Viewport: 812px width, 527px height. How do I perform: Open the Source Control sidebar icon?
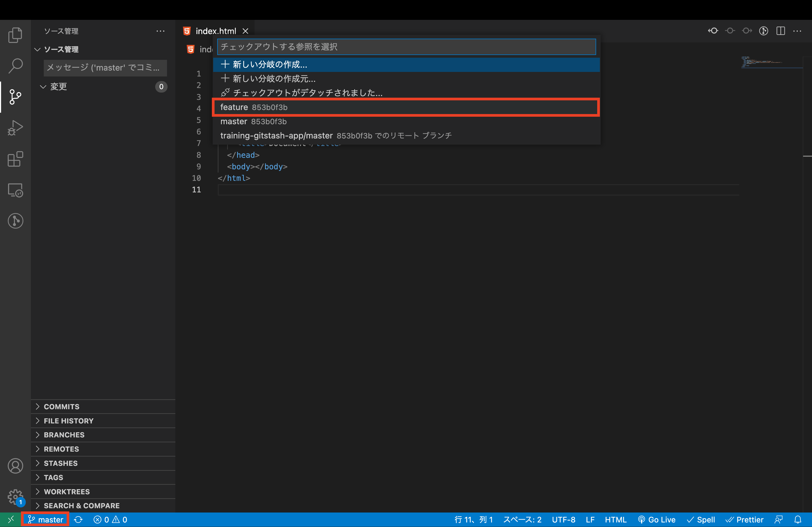(x=15, y=97)
